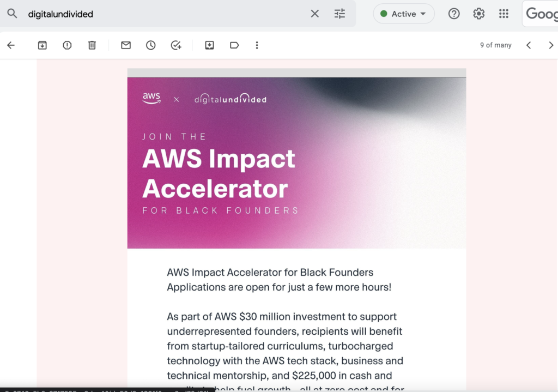Click the 'Applications are open' paragraph text

coord(279,280)
